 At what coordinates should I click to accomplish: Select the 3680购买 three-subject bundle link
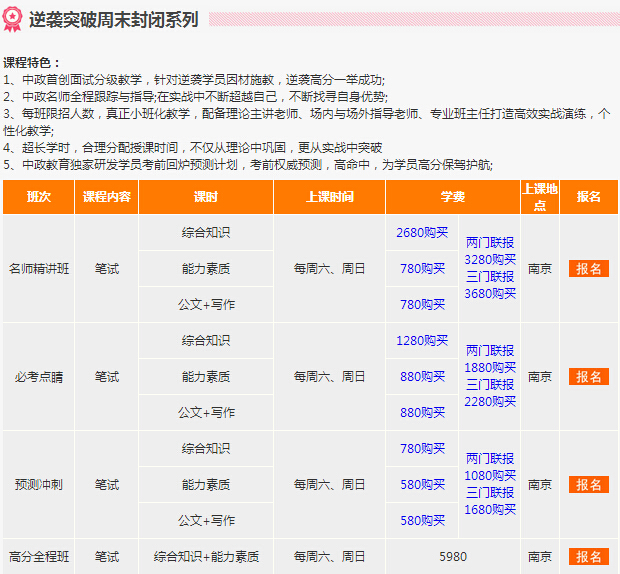pyautogui.click(x=490, y=293)
